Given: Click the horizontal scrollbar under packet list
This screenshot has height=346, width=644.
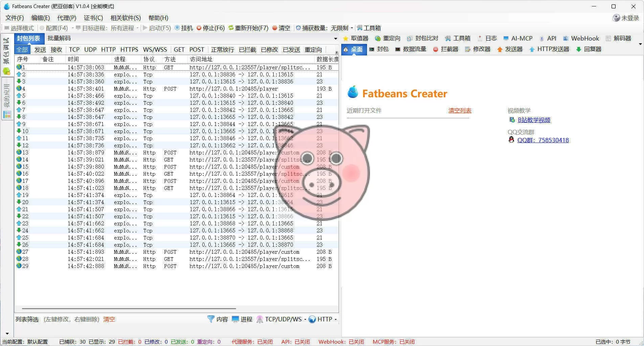Looking at the screenshot, I should pos(129,308).
